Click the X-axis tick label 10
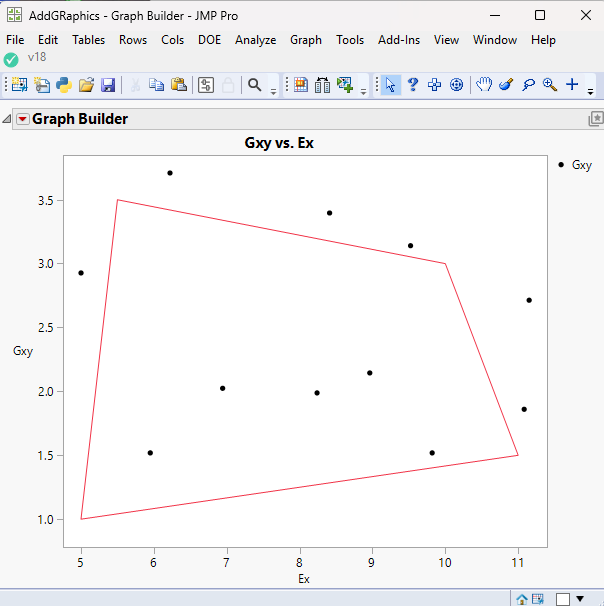This screenshot has width=604, height=606. (x=445, y=563)
